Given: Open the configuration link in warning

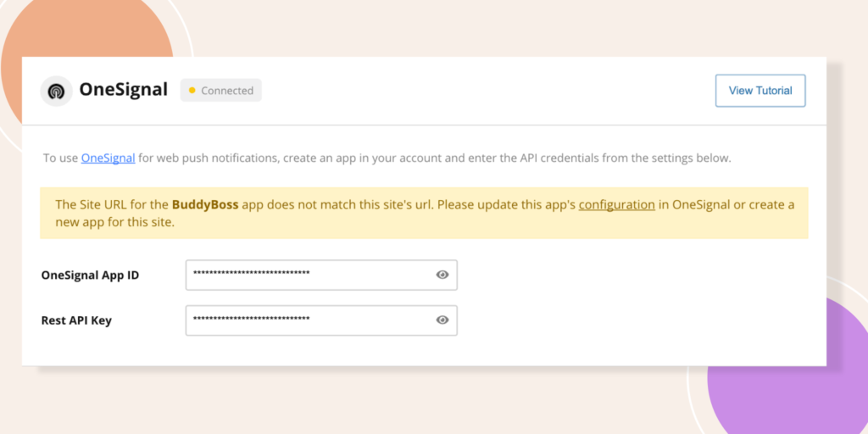Looking at the screenshot, I should tap(616, 204).
